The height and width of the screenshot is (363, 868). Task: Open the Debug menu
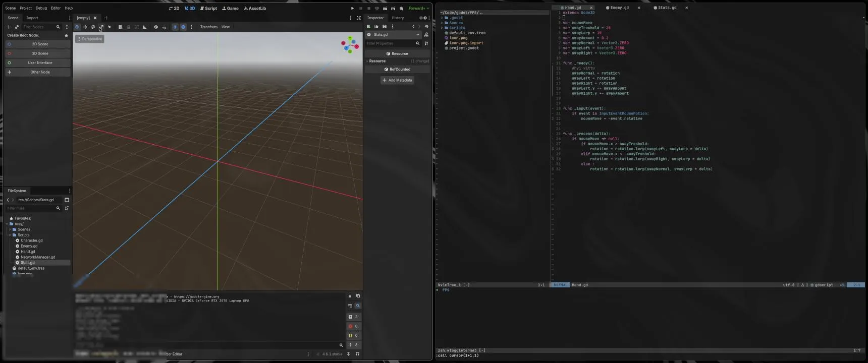[x=41, y=8]
